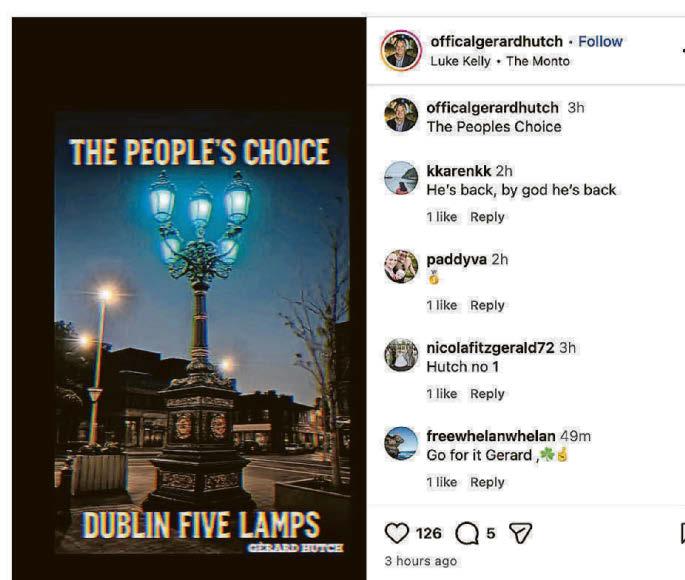Open officalgerardhutch username in header
The image size is (685, 580).
tap(497, 41)
